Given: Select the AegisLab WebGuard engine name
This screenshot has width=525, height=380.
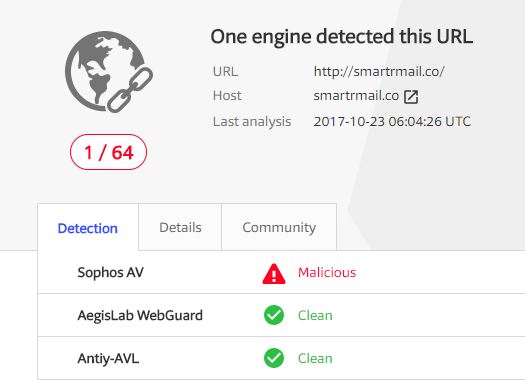Looking at the screenshot, I should tap(140, 315).
